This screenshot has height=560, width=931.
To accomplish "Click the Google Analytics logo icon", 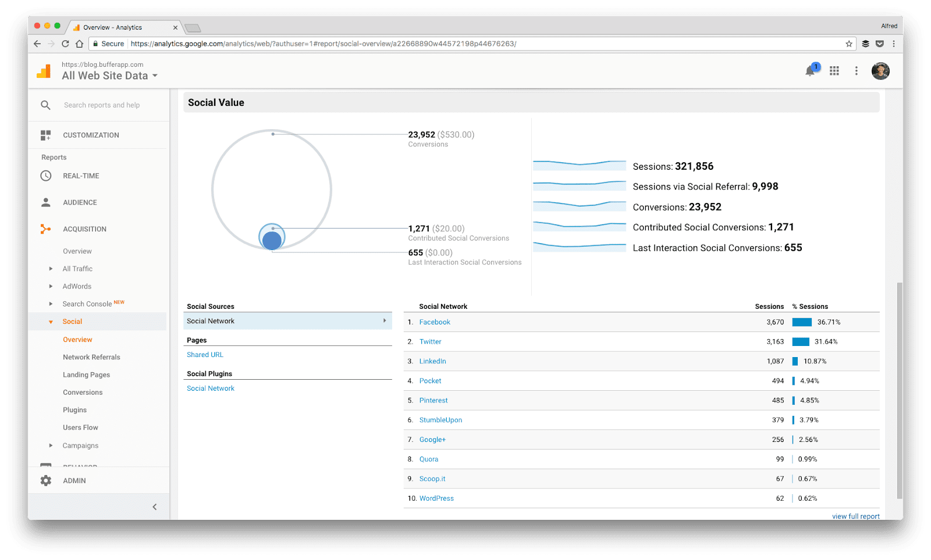I will (x=44, y=71).
